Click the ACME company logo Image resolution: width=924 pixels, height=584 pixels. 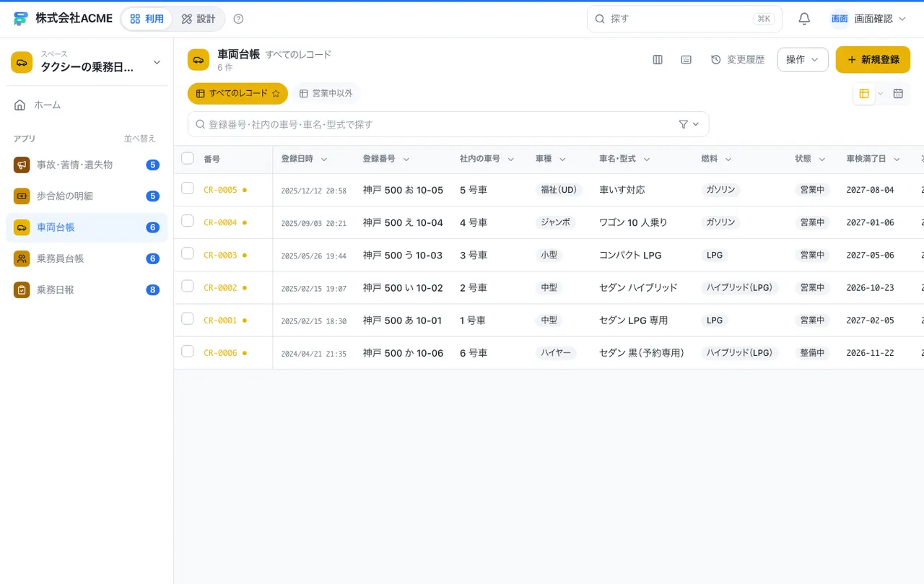[21, 19]
